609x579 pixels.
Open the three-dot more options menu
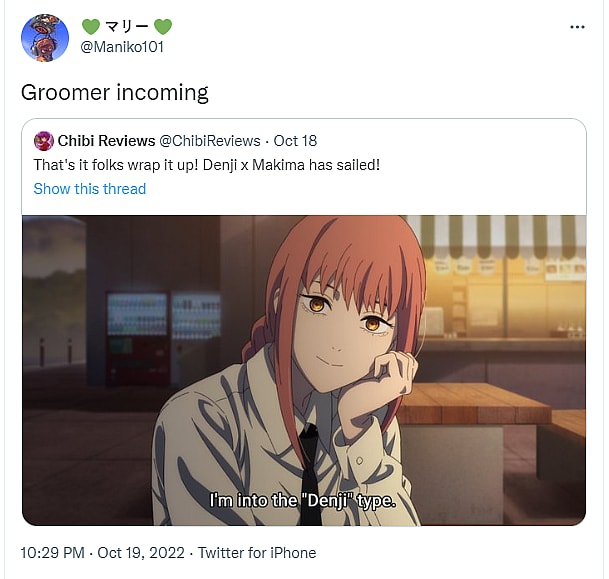click(x=577, y=27)
